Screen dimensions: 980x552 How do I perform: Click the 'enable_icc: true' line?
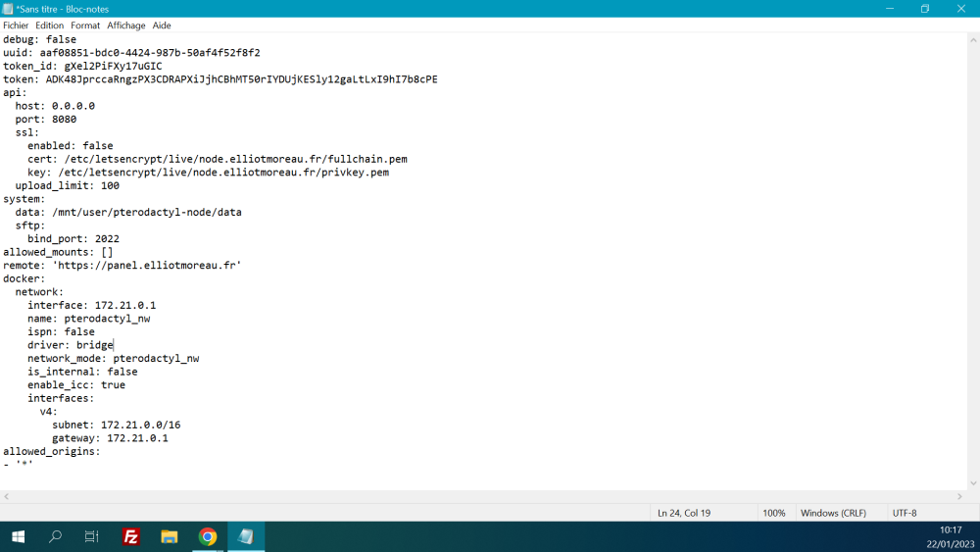[76, 384]
